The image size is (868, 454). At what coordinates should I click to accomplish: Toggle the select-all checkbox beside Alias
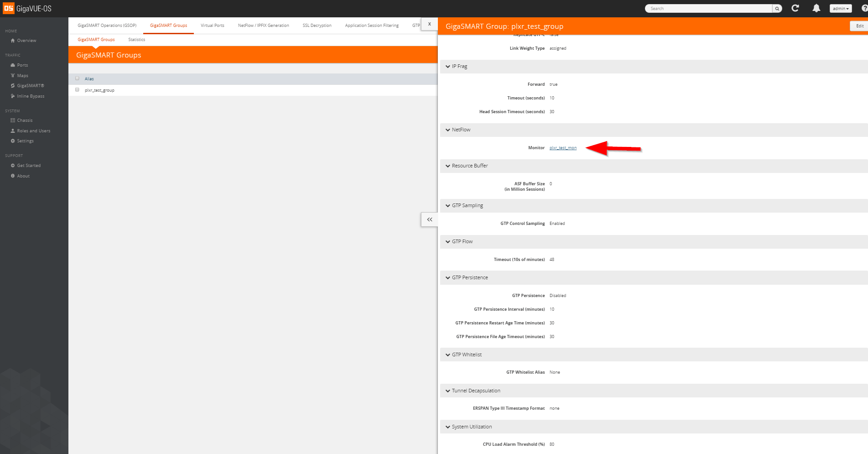click(77, 78)
